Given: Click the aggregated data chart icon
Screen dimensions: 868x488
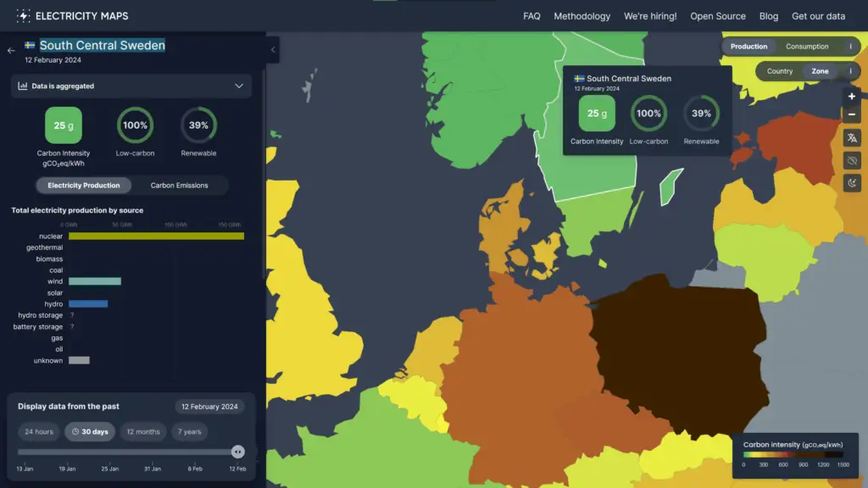Looking at the screenshot, I should 23,86.
